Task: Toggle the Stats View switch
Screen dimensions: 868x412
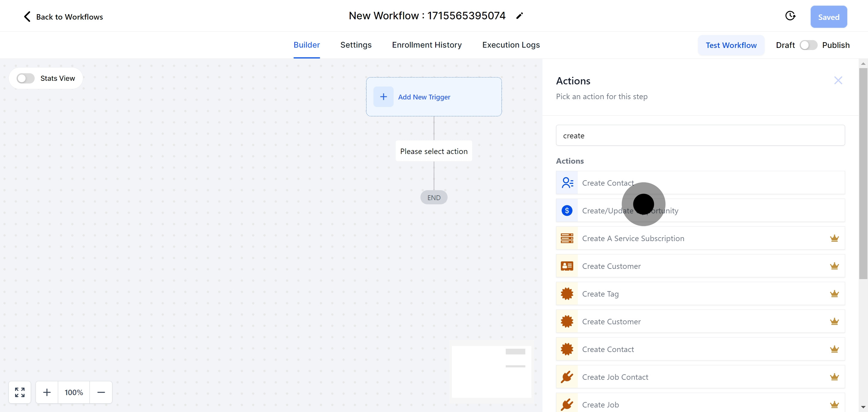Action: (x=26, y=78)
